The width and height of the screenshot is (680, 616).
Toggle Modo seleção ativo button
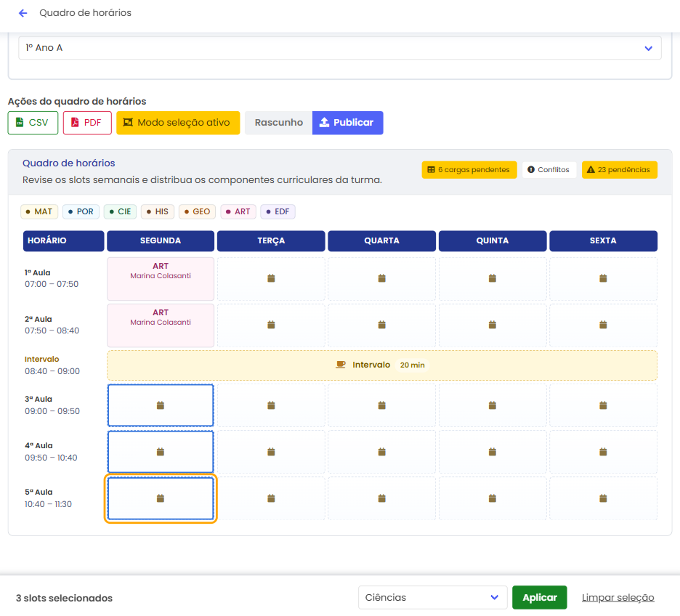pos(178,123)
